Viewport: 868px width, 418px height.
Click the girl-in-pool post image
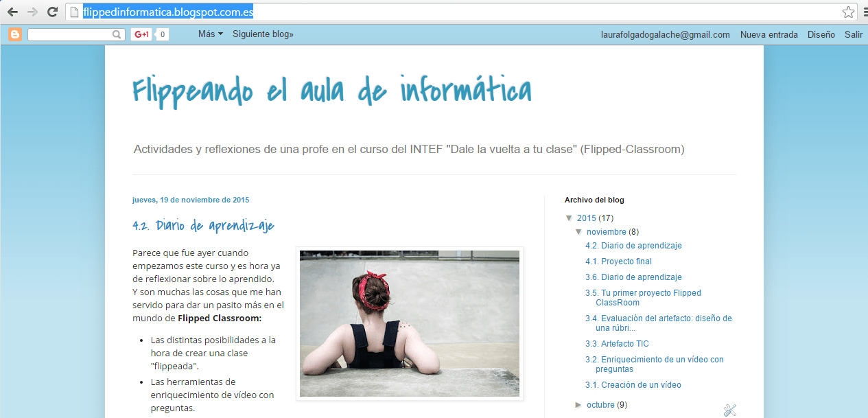(x=410, y=323)
